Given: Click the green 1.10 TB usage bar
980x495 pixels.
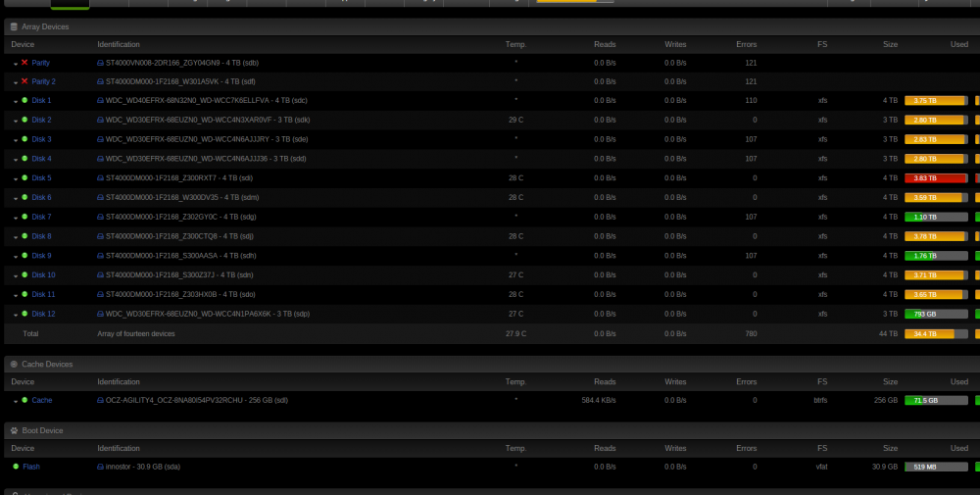Looking at the screenshot, I should [936, 217].
